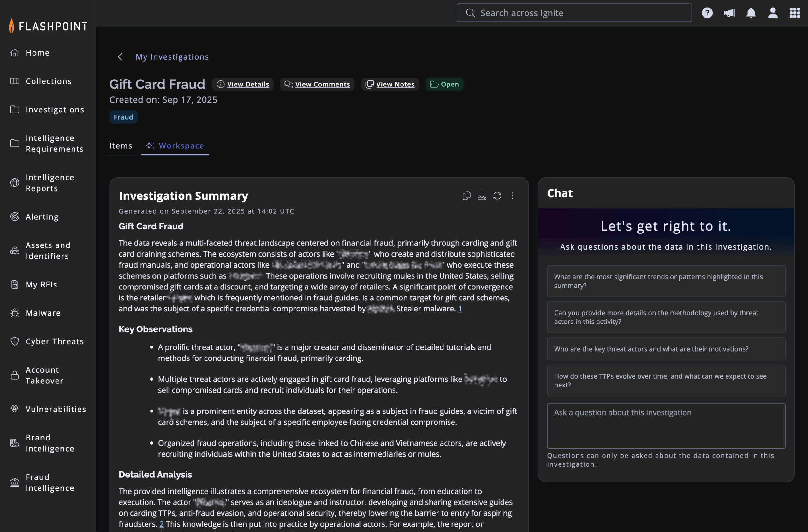This screenshot has height=532, width=808.
Task: Open notifications bell icon
Action: (751, 13)
